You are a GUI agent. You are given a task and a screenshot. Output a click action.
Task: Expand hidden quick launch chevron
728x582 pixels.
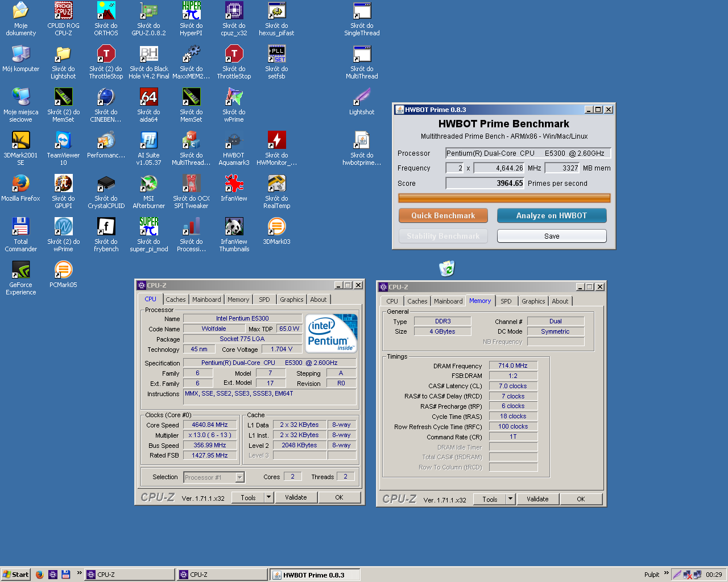(79, 573)
